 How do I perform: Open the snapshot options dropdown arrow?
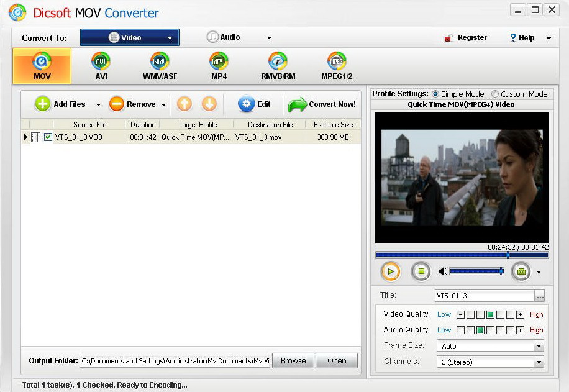point(539,272)
